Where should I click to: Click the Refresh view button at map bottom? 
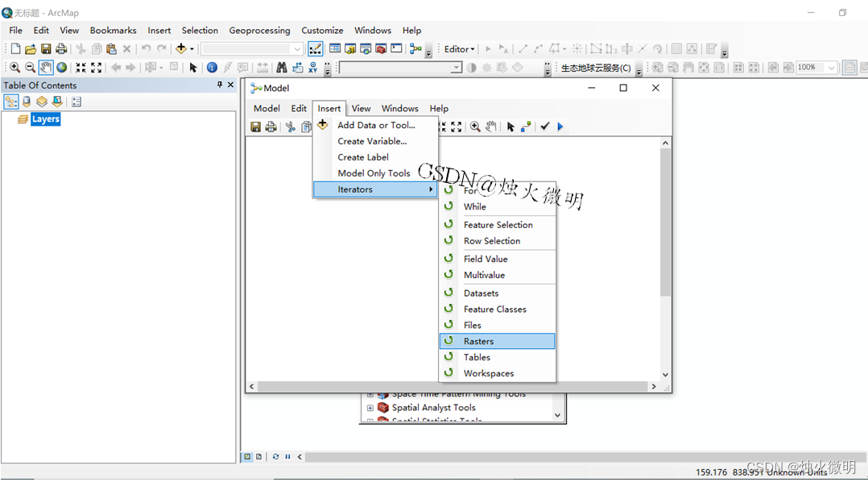(x=275, y=457)
